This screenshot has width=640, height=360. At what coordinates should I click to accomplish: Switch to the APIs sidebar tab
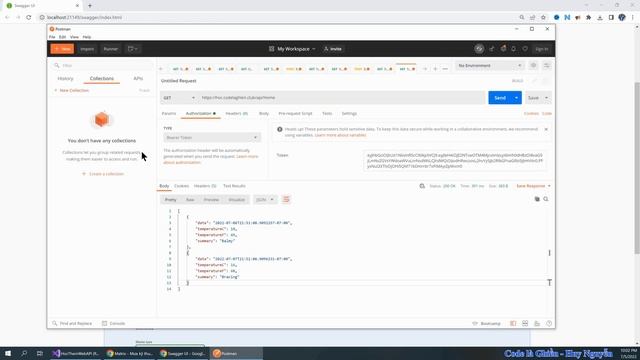(138, 78)
